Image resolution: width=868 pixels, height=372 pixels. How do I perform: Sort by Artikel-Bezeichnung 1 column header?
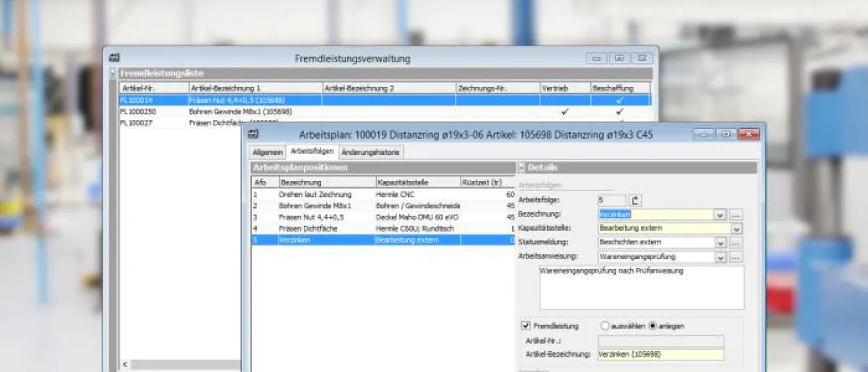click(253, 88)
